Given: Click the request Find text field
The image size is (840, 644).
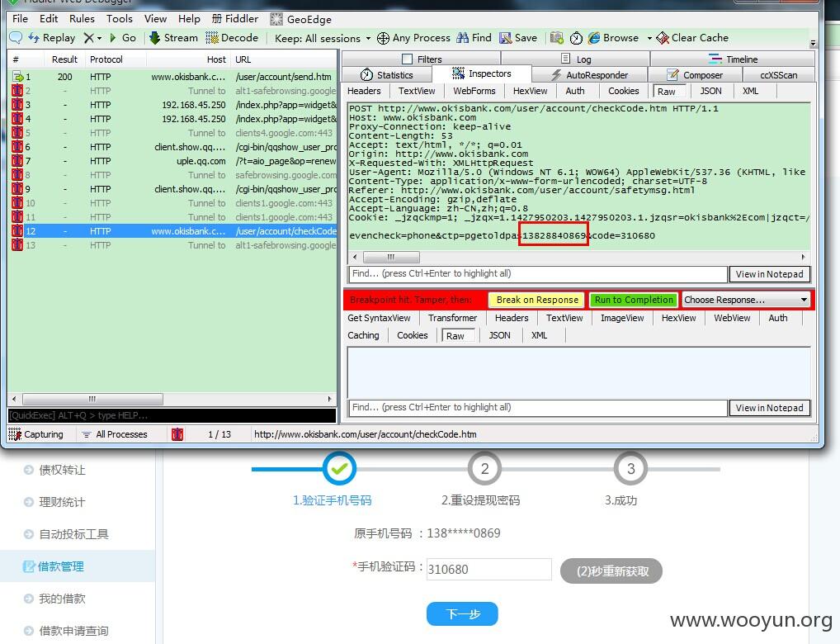Looking at the screenshot, I should (537, 273).
